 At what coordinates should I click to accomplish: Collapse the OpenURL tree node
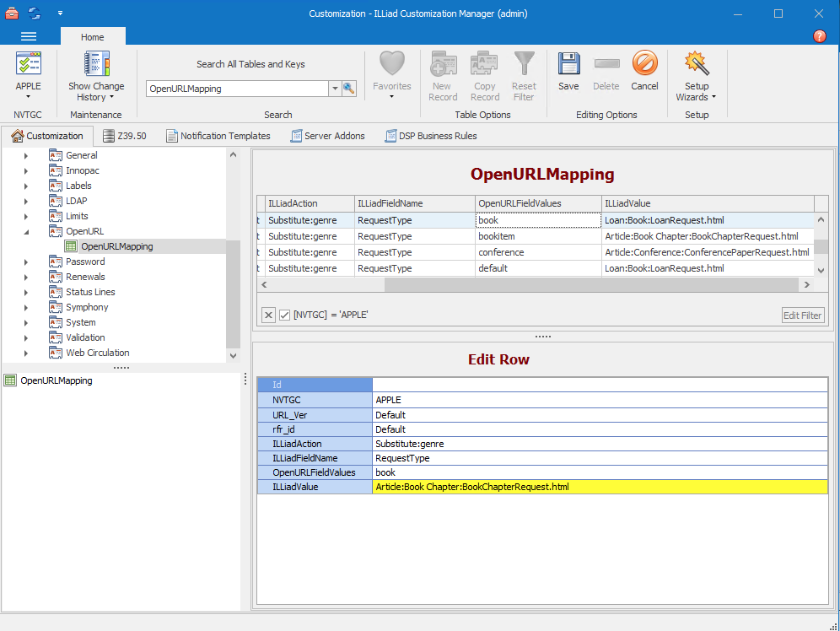[25, 231]
